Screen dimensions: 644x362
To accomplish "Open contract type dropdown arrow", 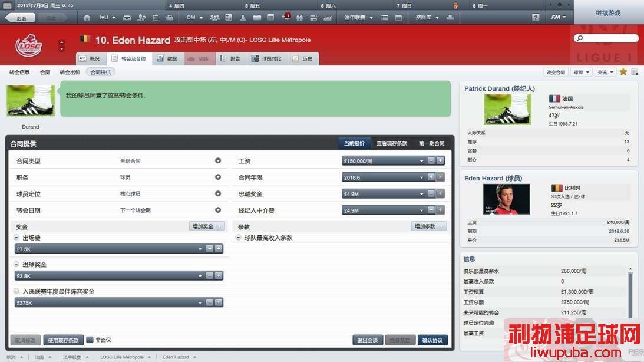I will click(x=218, y=161).
